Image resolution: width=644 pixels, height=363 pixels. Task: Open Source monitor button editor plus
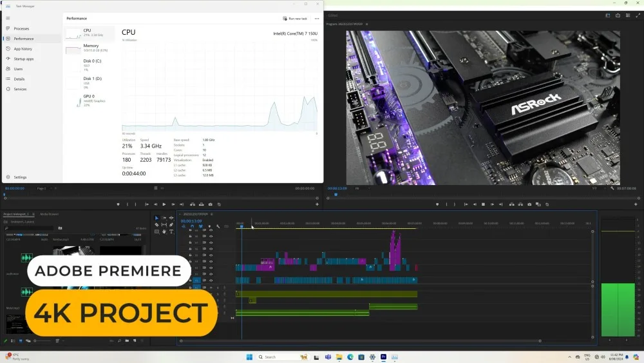pyautogui.click(x=317, y=204)
